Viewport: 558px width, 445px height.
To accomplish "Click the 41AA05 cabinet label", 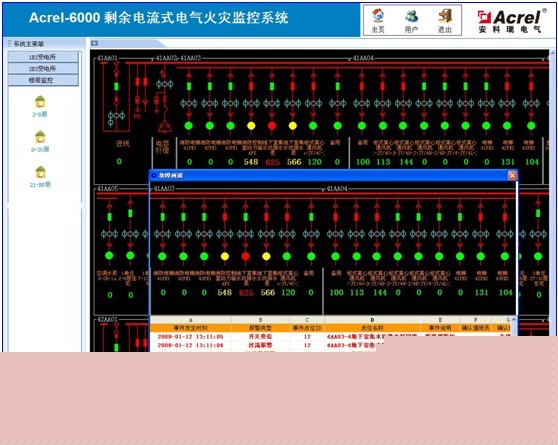I will (107, 188).
